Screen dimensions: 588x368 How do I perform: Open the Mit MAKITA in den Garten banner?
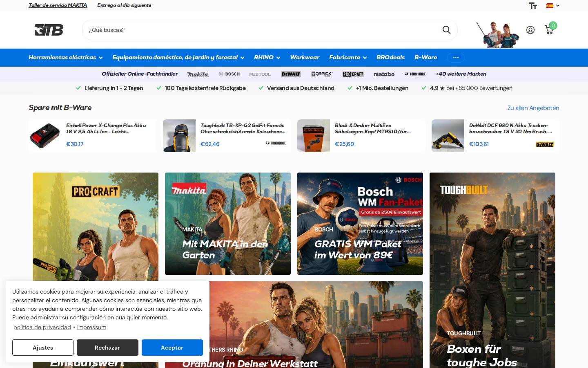click(228, 224)
